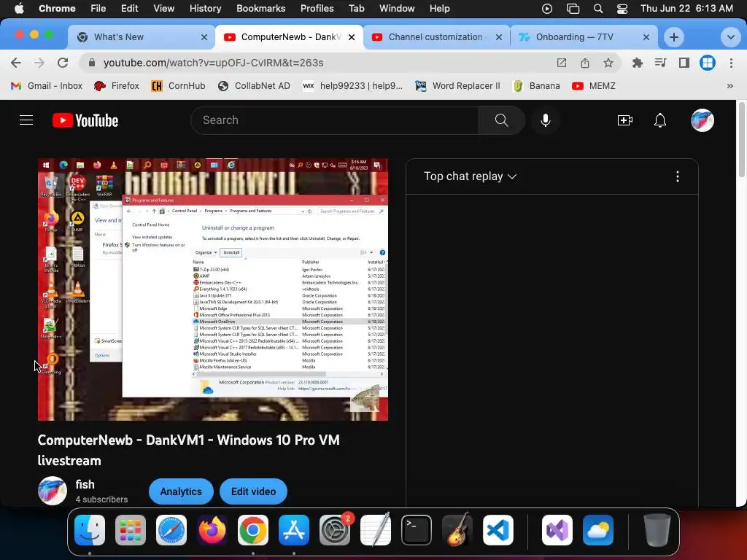Bookmark this page with the star icon
747x560 pixels.
tap(608, 63)
